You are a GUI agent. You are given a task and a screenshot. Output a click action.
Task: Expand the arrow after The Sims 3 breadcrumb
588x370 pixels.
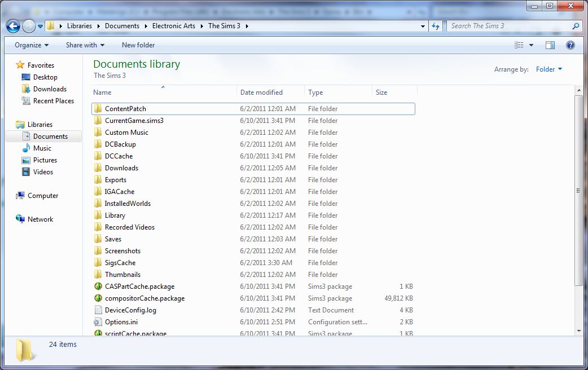(247, 26)
